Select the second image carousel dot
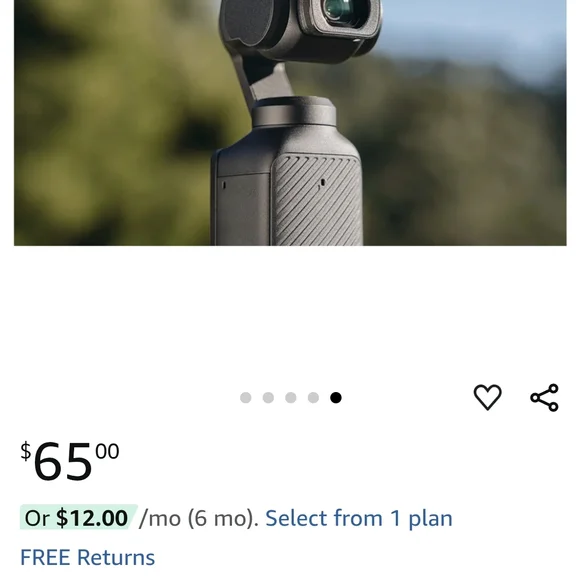 click(268, 398)
